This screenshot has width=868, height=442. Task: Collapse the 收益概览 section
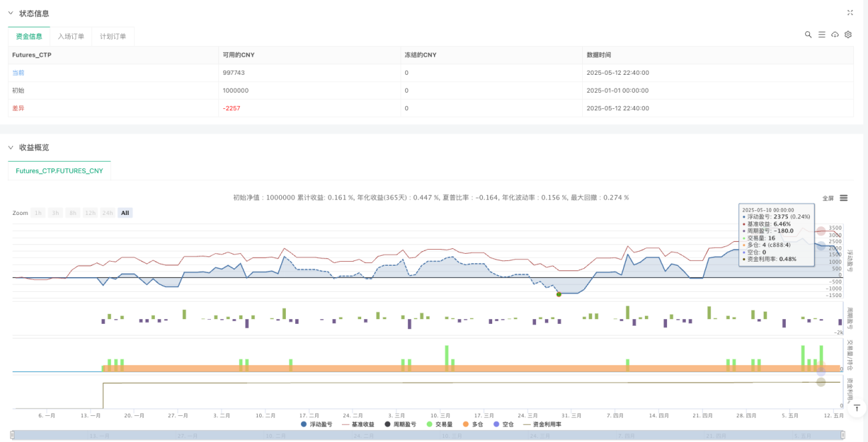pos(10,148)
